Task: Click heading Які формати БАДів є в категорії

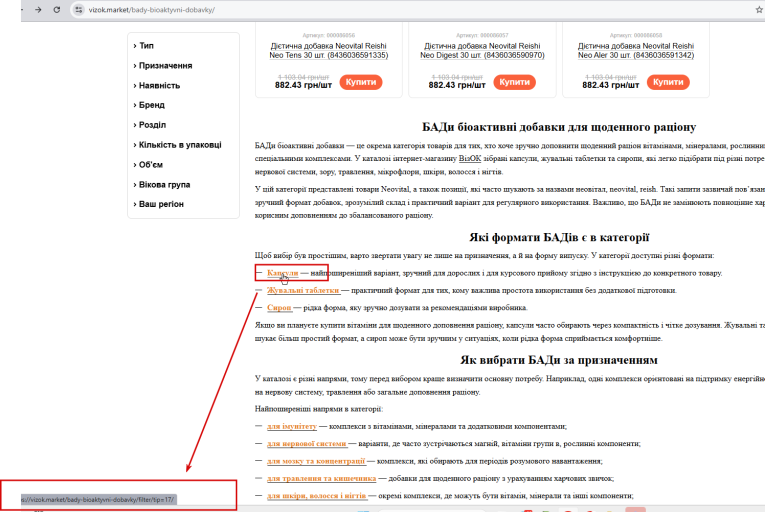Action: 559,238
